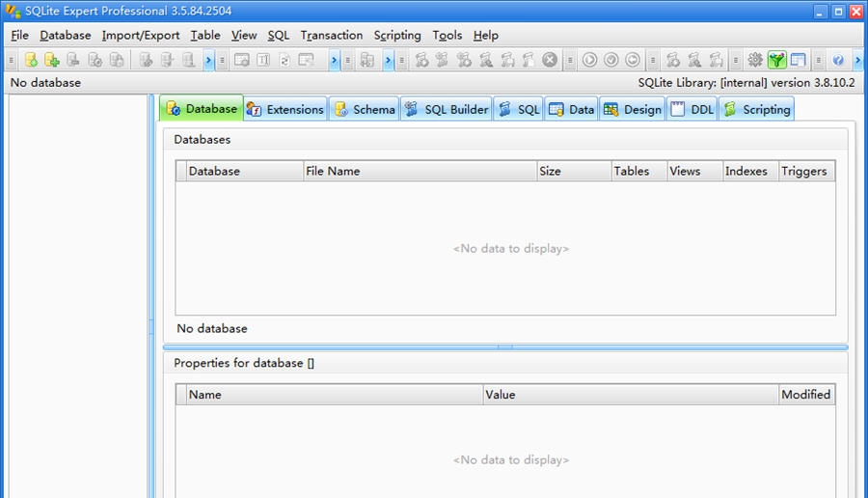Switch to the Extensions tab
This screenshot has height=498, width=868.
pos(285,109)
